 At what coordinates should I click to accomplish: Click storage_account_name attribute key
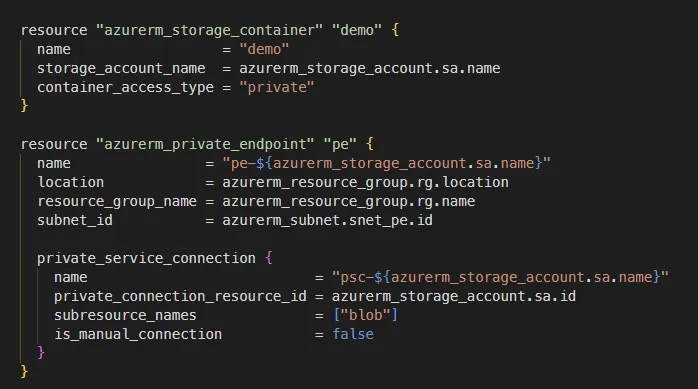tap(121, 69)
